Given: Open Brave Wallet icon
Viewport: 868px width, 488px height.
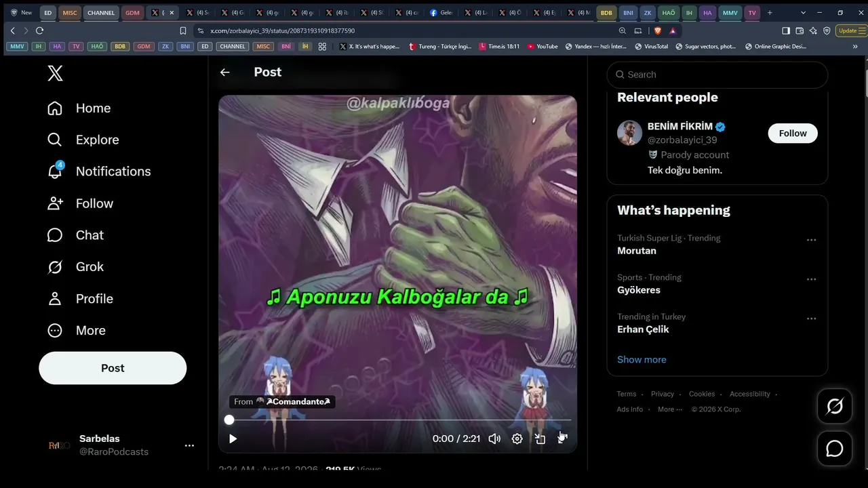Looking at the screenshot, I should [800, 30].
